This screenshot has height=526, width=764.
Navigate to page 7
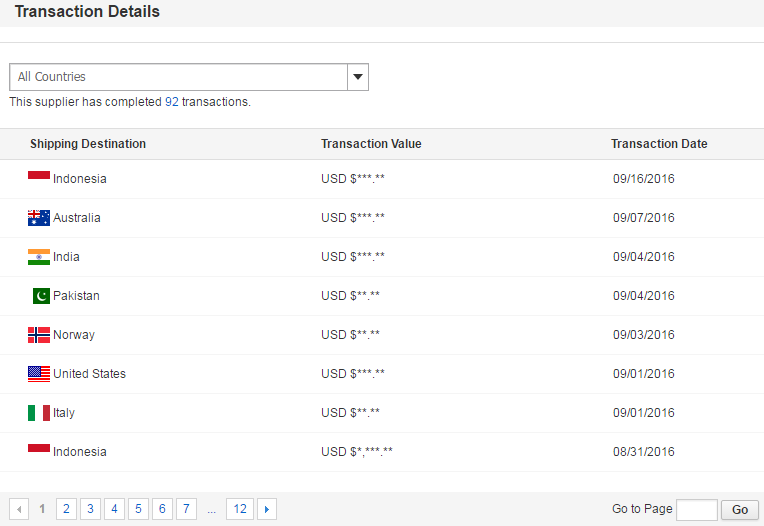pos(186,509)
